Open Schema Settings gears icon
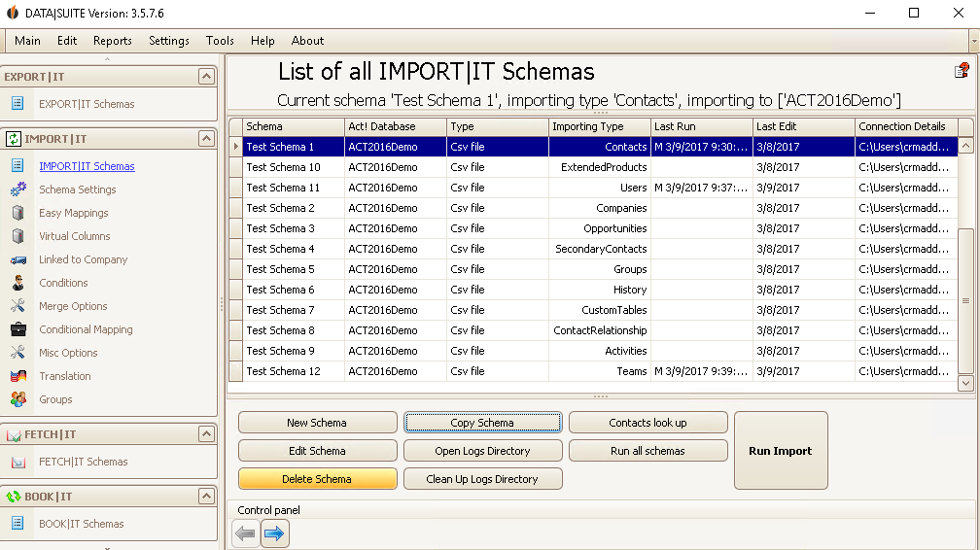980x550 pixels. 18,189
